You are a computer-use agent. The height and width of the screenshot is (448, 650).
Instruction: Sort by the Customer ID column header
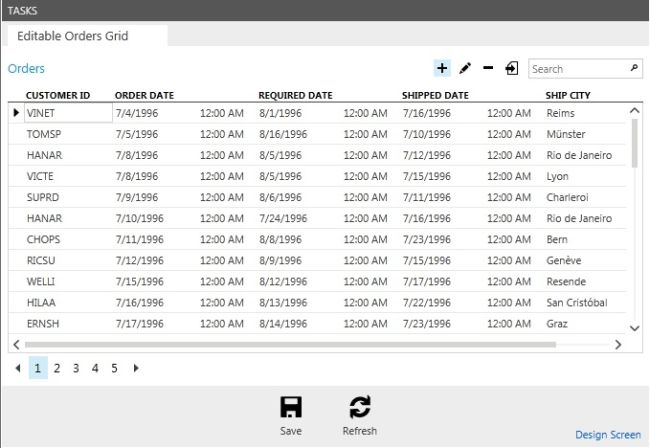click(58, 95)
